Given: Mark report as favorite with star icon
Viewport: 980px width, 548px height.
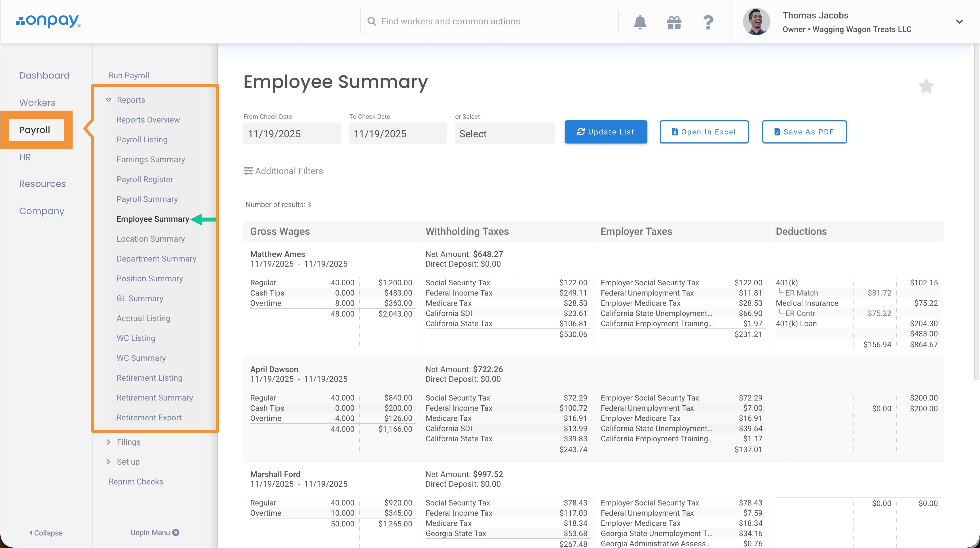Looking at the screenshot, I should coord(926,86).
